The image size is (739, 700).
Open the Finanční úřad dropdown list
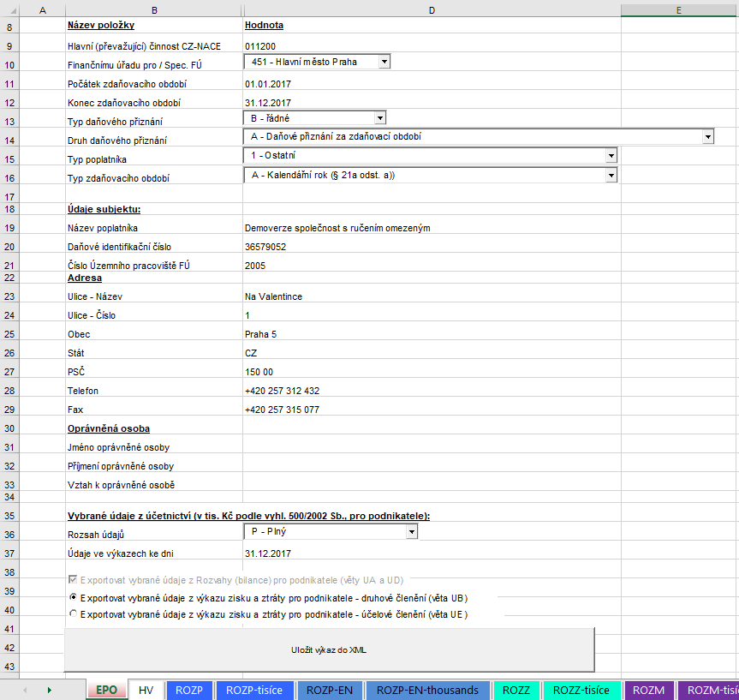pyautogui.click(x=384, y=62)
